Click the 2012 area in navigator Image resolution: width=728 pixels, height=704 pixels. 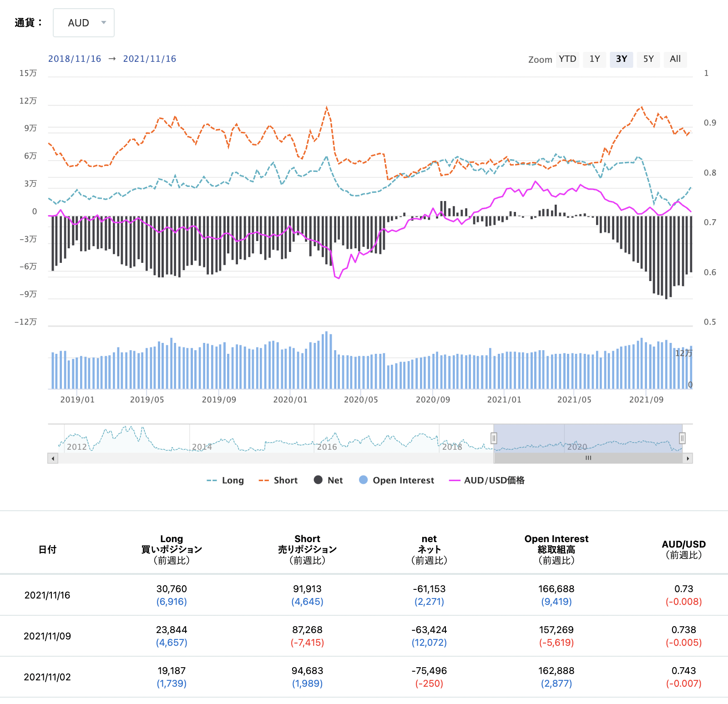(77, 447)
